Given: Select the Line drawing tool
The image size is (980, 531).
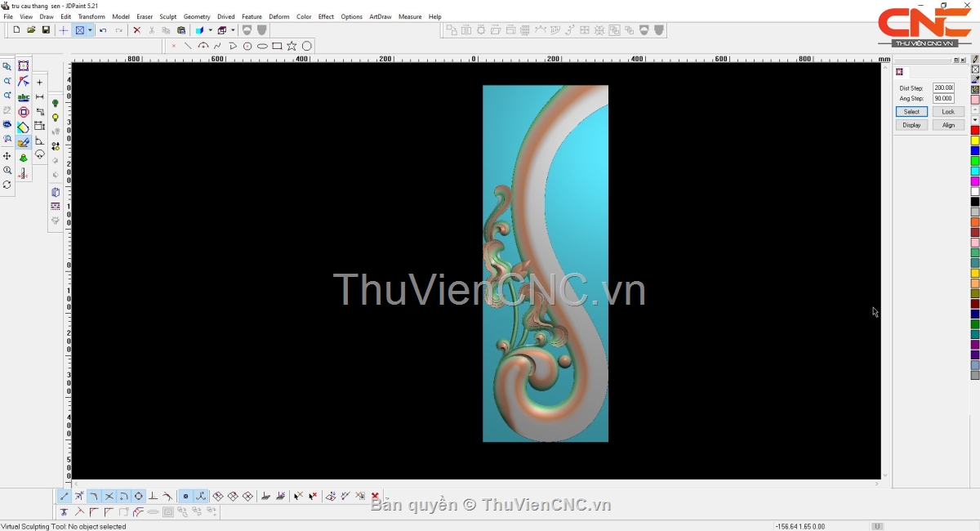Looking at the screenshot, I should click(188, 46).
